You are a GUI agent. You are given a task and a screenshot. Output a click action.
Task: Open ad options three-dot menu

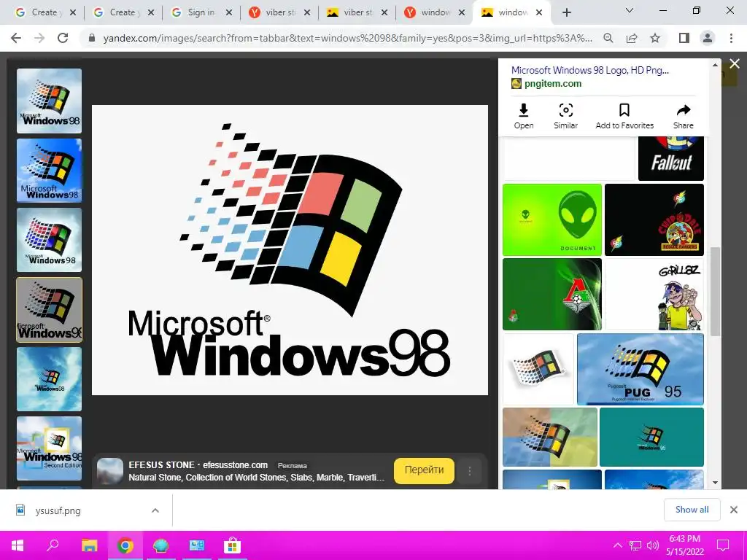tap(469, 471)
